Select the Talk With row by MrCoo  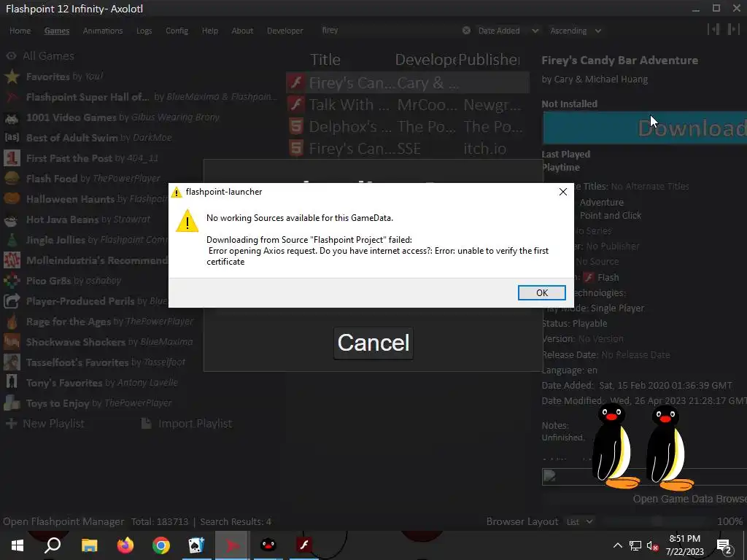[407, 105]
